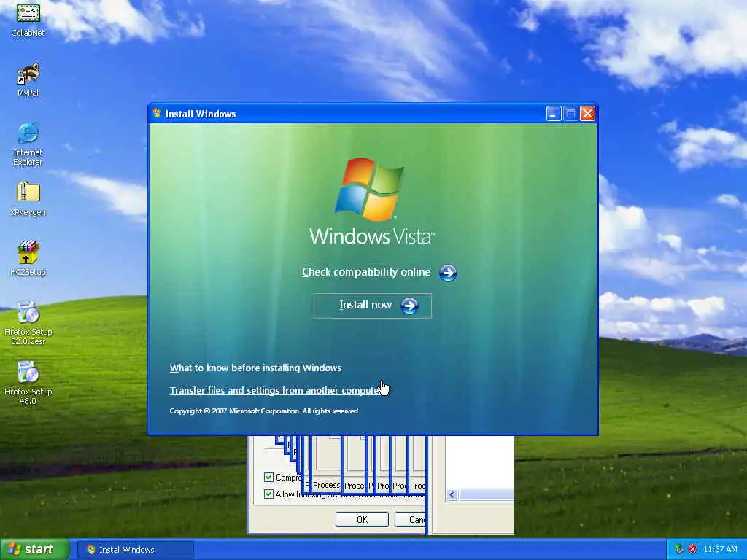Click the Check compatibility online link

click(x=366, y=272)
